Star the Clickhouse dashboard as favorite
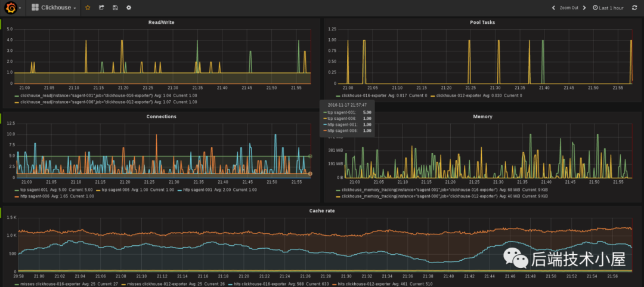Screen dimensions: 644x287 click(88, 8)
